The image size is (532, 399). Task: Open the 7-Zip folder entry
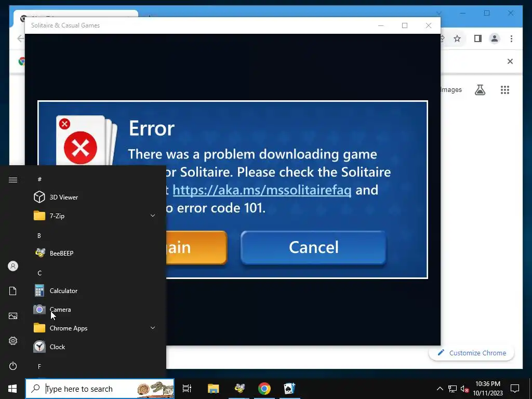coord(96,216)
